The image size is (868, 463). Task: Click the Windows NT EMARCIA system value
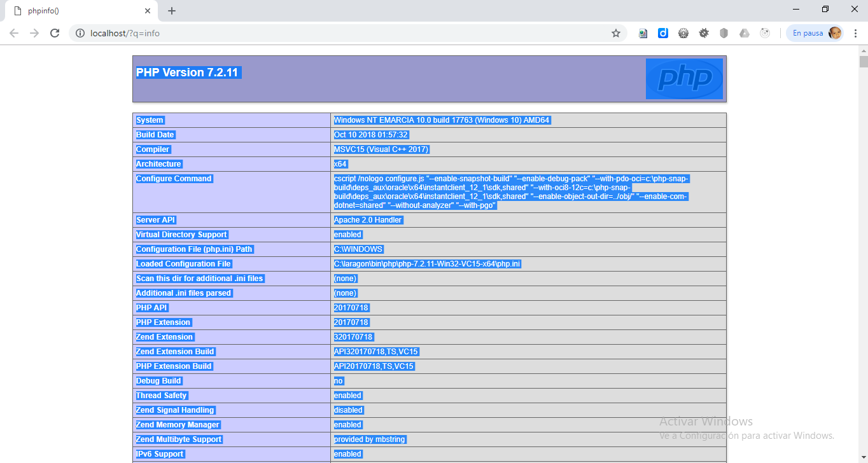tap(442, 120)
